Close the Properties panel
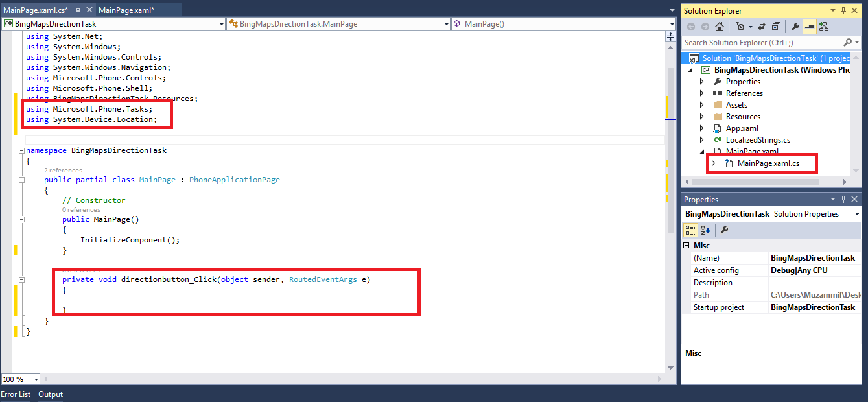Viewport: 868px width, 402px height. click(855, 199)
